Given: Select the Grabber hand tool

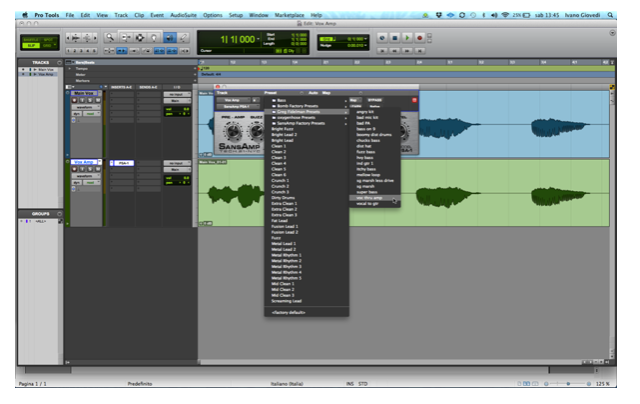Looking at the screenshot, I should (154, 38).
